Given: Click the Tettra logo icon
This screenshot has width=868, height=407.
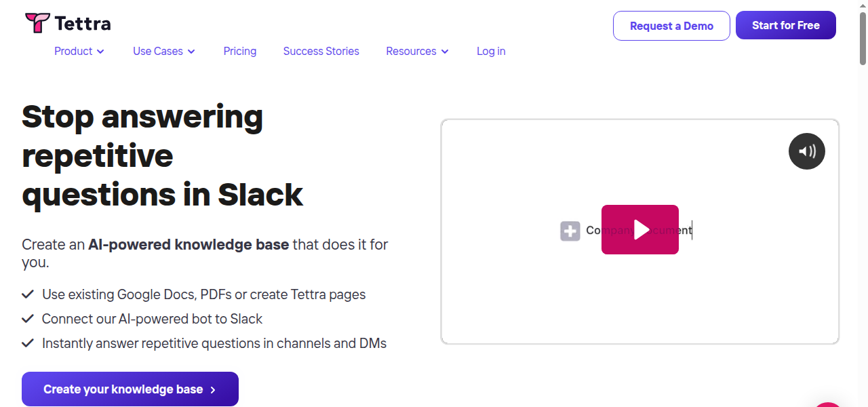Looking at the screenshot, I should [x=37, y=23].
